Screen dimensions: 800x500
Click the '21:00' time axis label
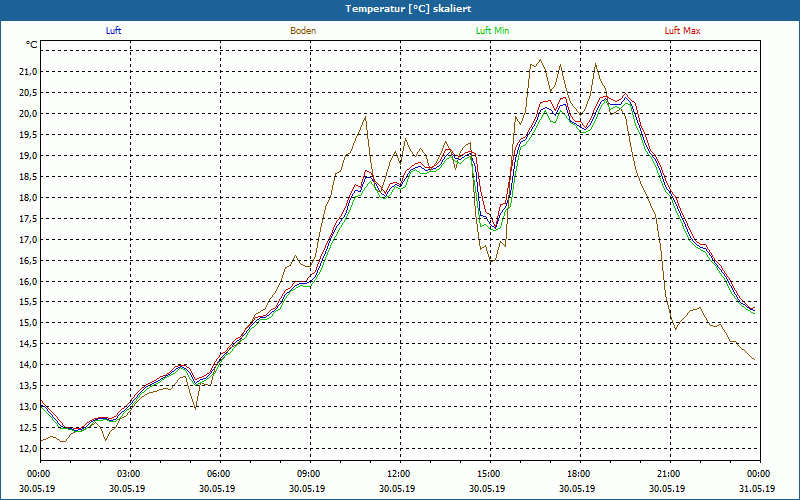670,474
